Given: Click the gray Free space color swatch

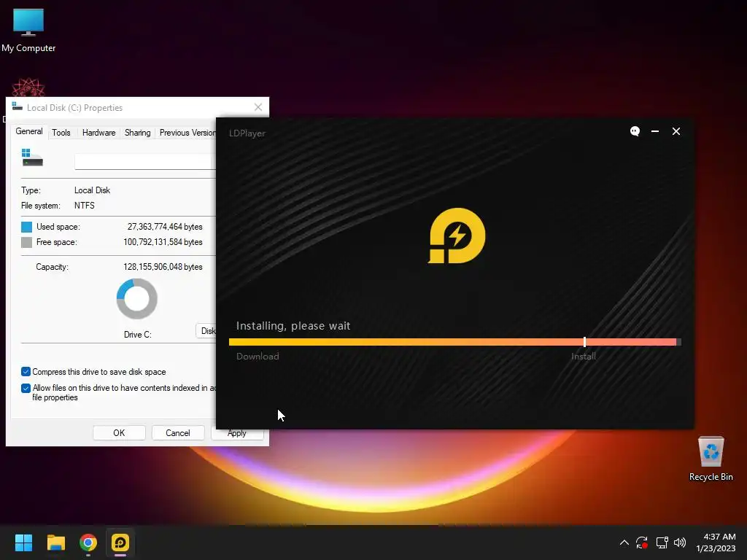Looking at the screenshot, I should [x=27, y=242].
